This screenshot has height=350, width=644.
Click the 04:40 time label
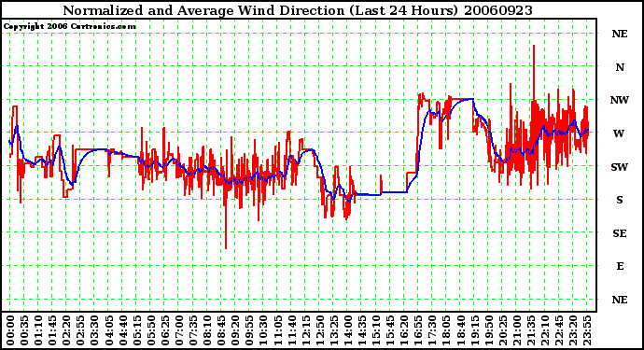(x=122, y=330)
